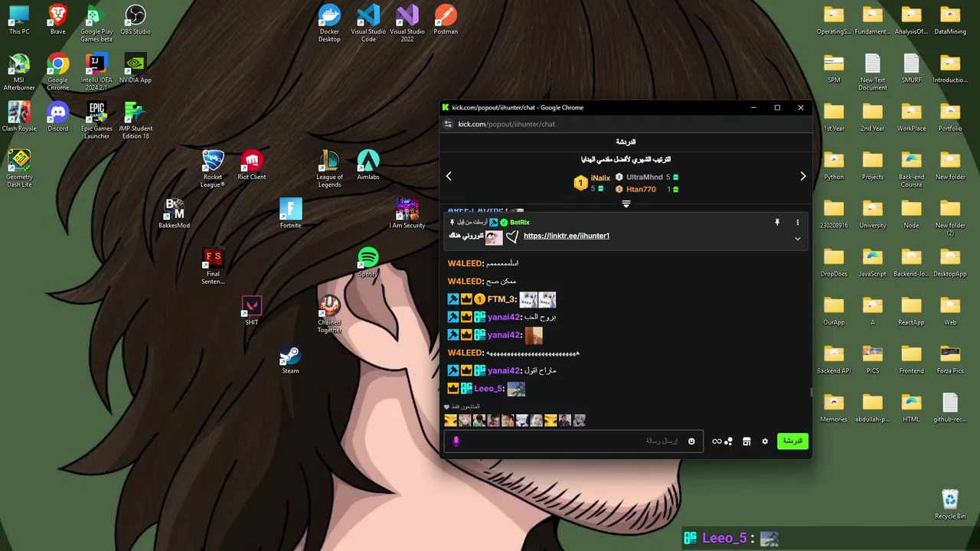Open the League of Legends desktop icon
Viewport: 980px width, 551px height.
click(x=329, y=169)
